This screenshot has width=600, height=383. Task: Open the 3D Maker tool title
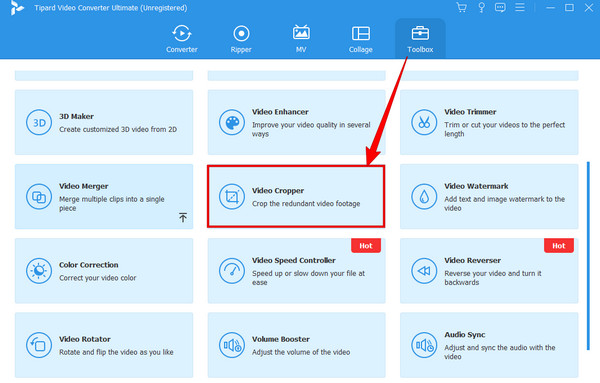76,116
